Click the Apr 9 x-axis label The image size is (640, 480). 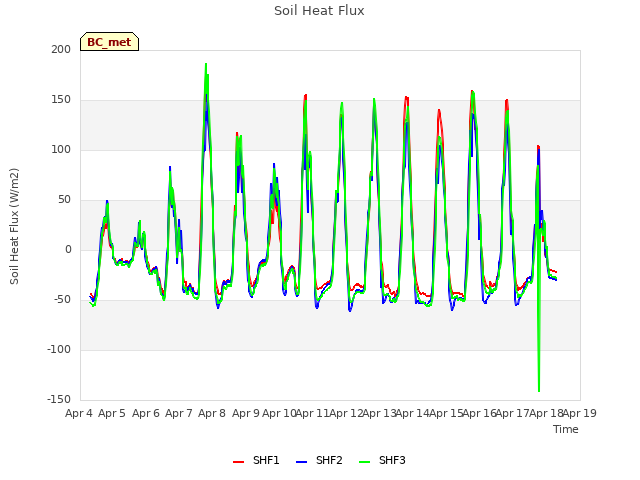[x=245, y=413]
